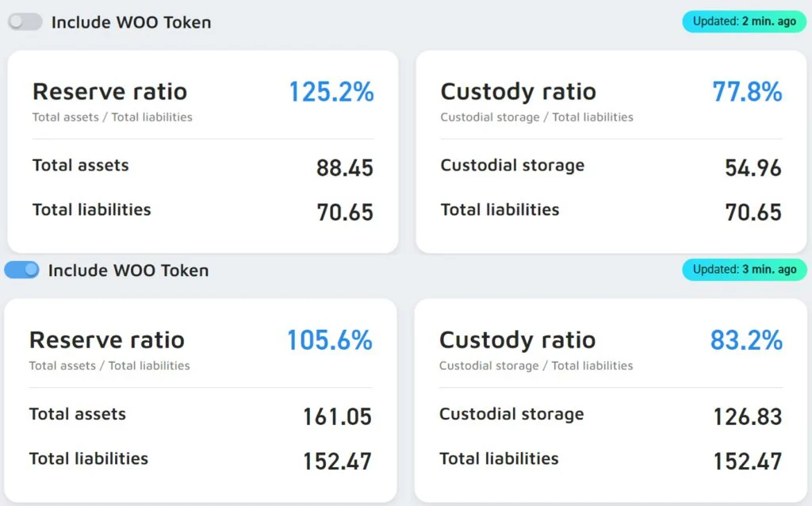Enable the switched-off Include WOO Token toggle

[x=25, y=22]
